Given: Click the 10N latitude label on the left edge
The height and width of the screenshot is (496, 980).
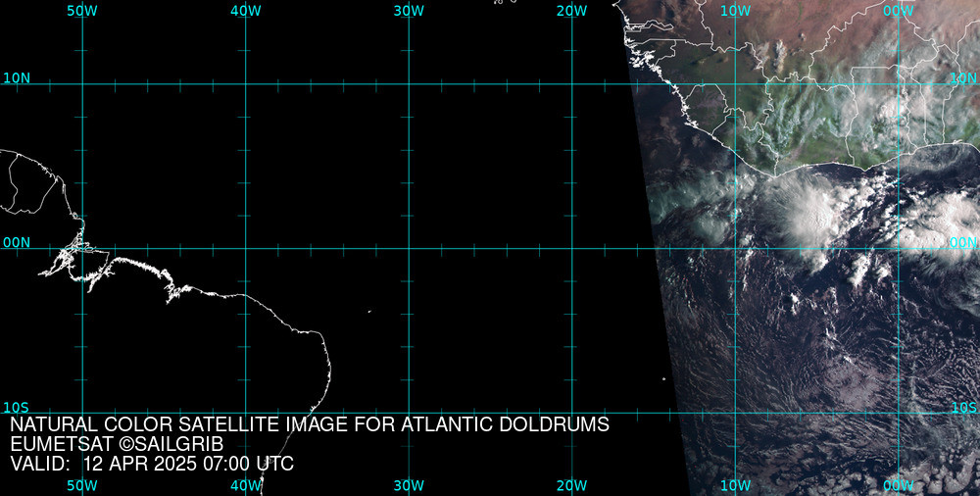Looking at the screenshot, I should [17, 78].
